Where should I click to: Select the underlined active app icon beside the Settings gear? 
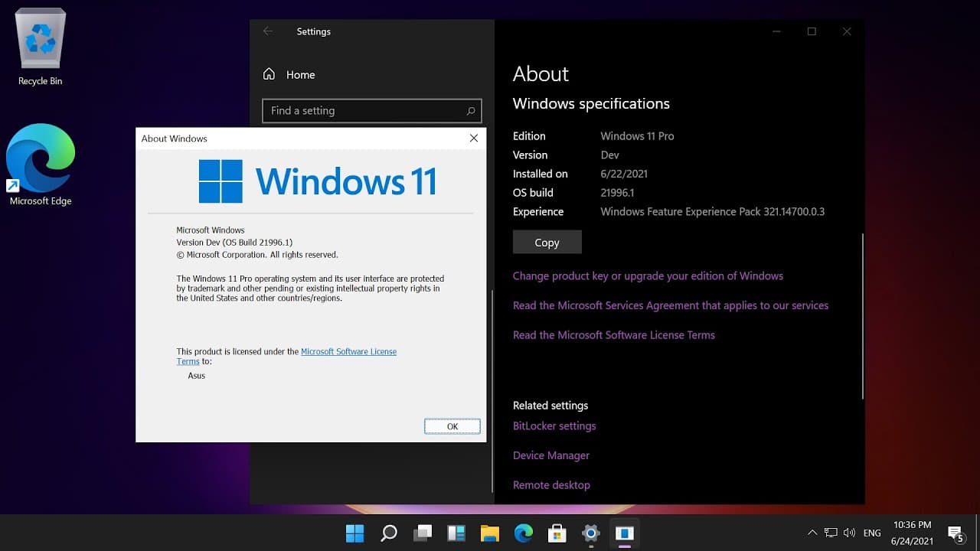(625, 533)
